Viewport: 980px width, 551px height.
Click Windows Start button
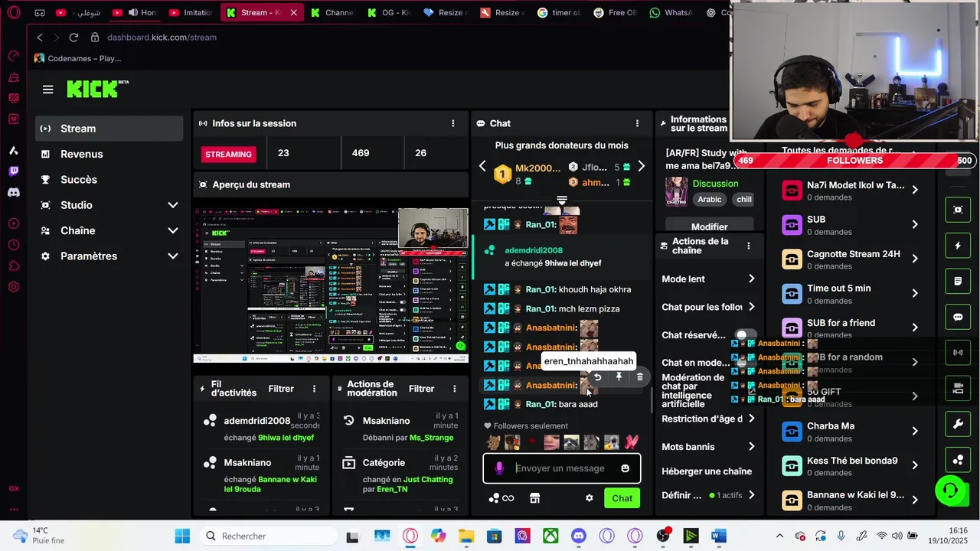point(182,536)
